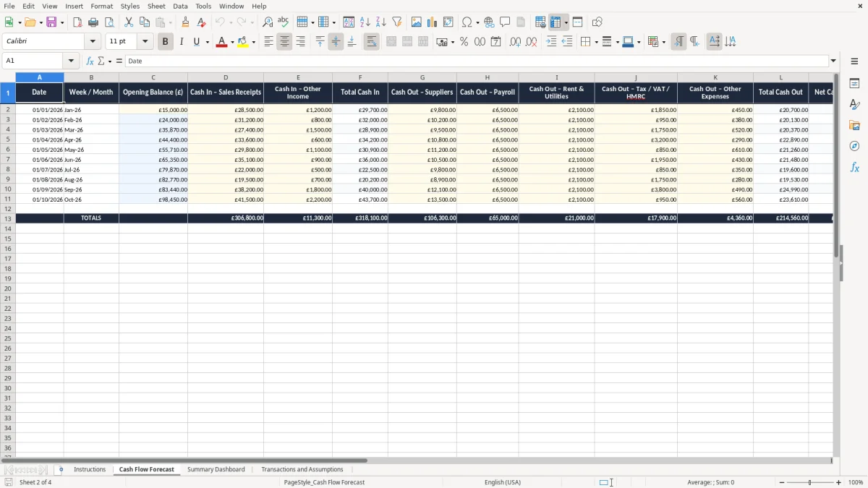
Task: Click the Clear Direct Formatting icon
Action: [202, 22]
